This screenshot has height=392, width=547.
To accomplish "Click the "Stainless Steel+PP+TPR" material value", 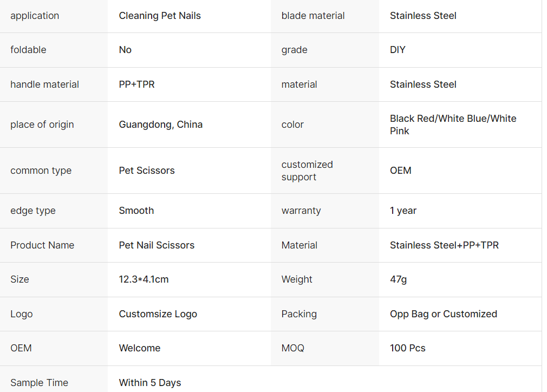I will pyautogui.click(x=444, y=245).
